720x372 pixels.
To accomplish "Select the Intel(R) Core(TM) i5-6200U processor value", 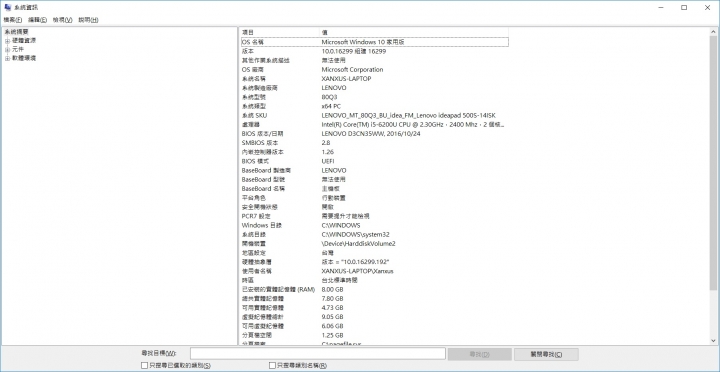I will point(413,124).
